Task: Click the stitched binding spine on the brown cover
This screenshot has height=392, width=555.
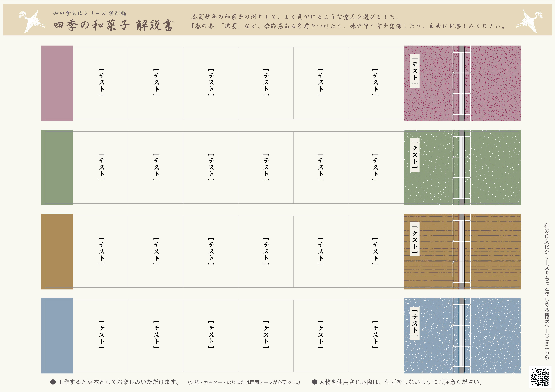Action: (x=462, y=251)
